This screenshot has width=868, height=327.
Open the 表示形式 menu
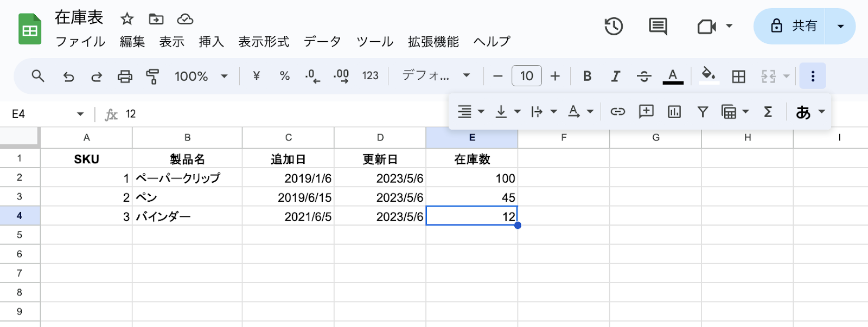pos(264,42)
